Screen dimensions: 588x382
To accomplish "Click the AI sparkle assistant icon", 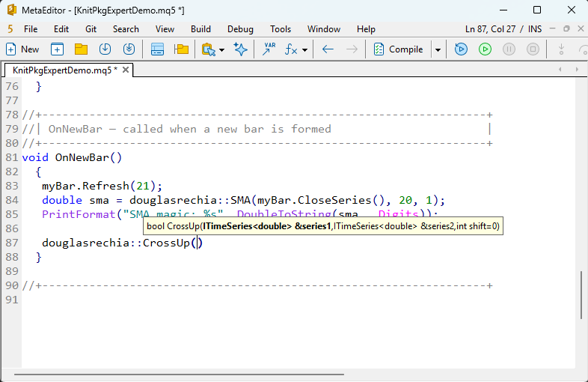I will click(x=240, y=49).
